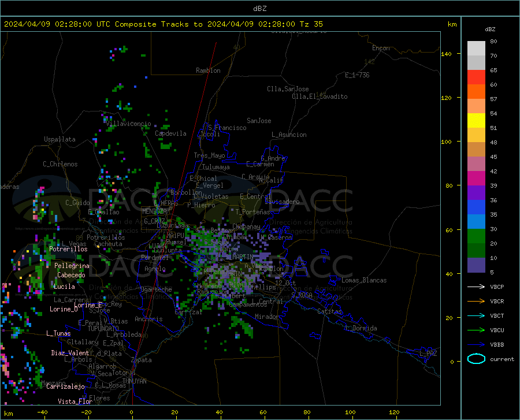The height and width of the screenshot is (420, 520).
Task: Click the composite tracks timestamp header
Action: coord(163,24)
